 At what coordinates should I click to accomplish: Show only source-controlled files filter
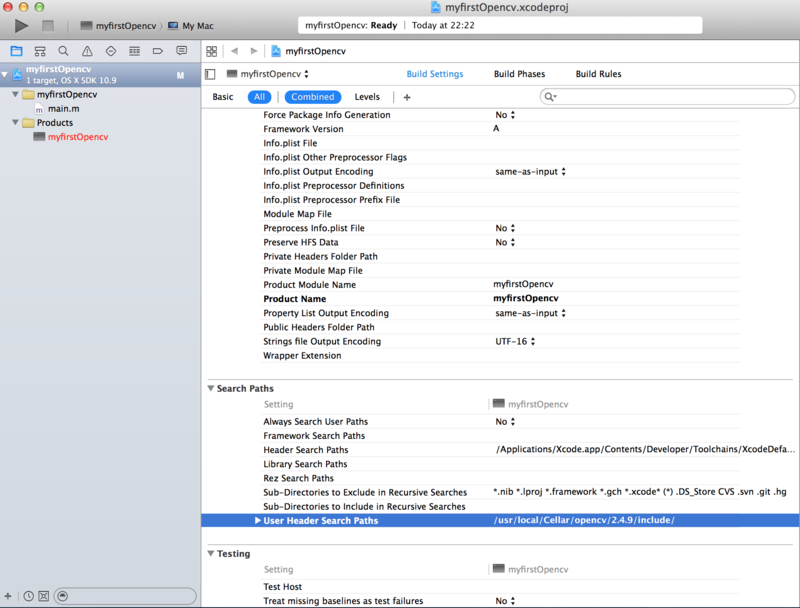click(x=44, y=596)
